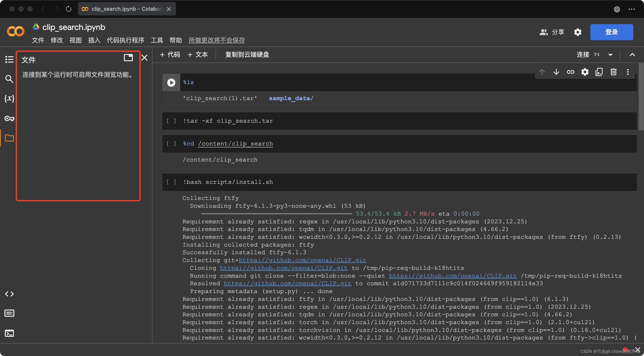Delete the selected cell
The image size is (644, 356).
point(613,72)
